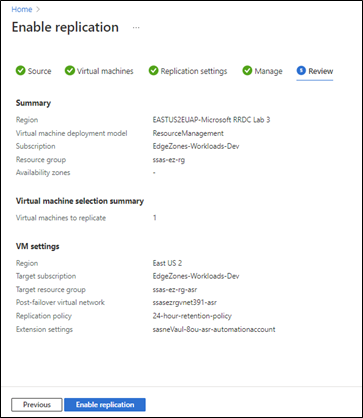Click the Target resource group label

coord(51,290)
